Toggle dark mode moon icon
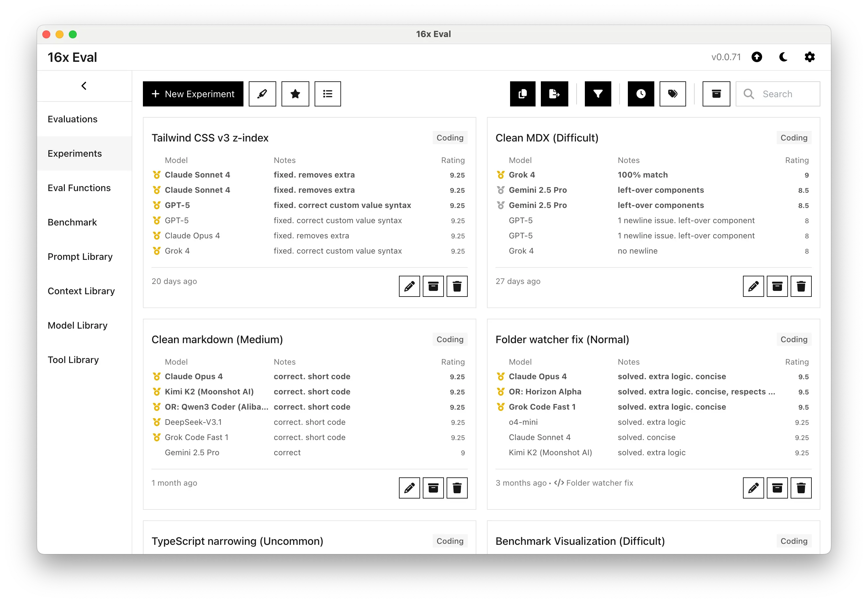 [x=783, y=57]
